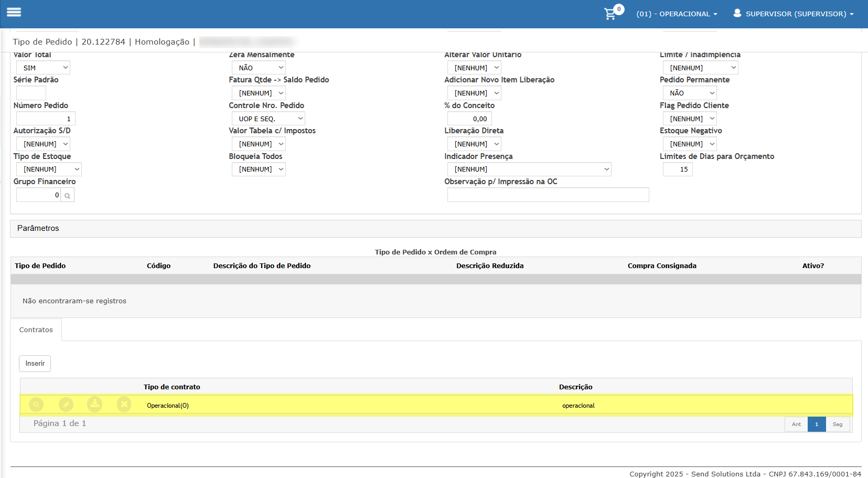The width and height of the screenshot is (868, 478).
Task: Expand the Parâmetros section header
Action: (x=38, y=228)
